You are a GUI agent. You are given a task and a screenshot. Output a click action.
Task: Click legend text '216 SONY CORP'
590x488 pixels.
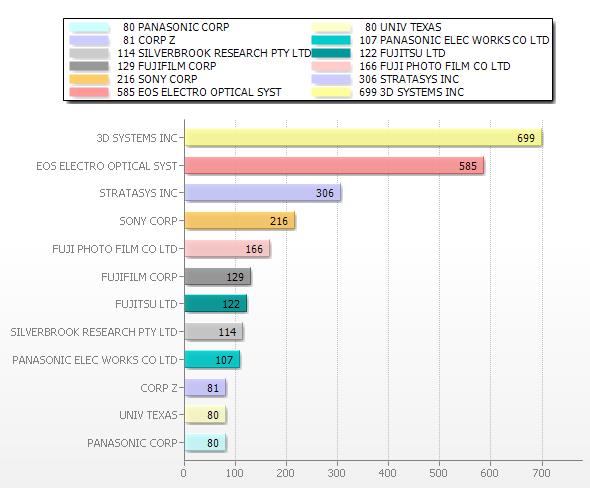click(x=157, y=79)
